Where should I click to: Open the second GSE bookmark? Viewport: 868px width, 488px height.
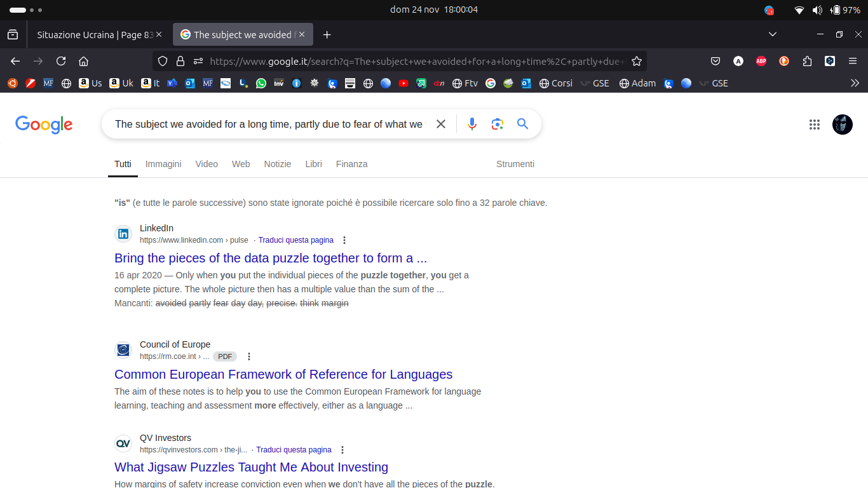713,83
